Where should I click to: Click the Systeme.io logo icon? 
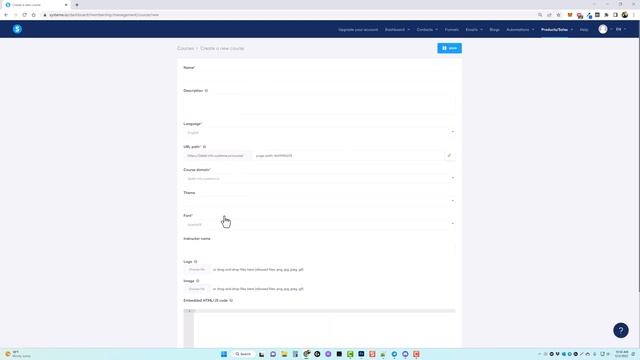(x=17, y=29)
